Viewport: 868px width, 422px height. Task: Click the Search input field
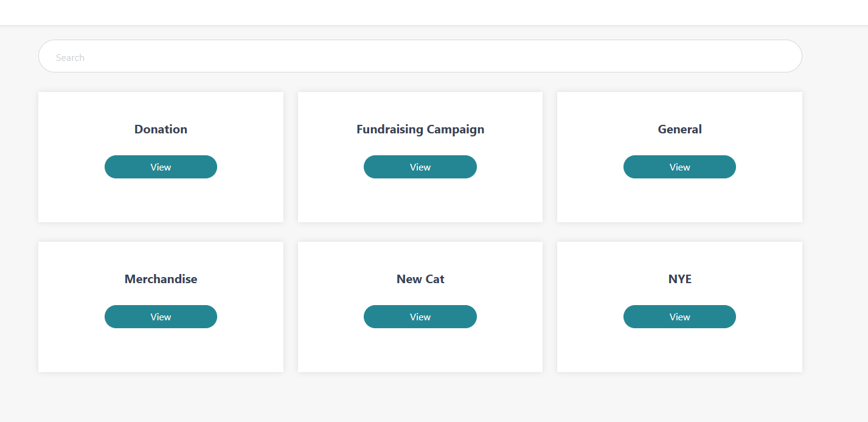click(x=420, y=57)
